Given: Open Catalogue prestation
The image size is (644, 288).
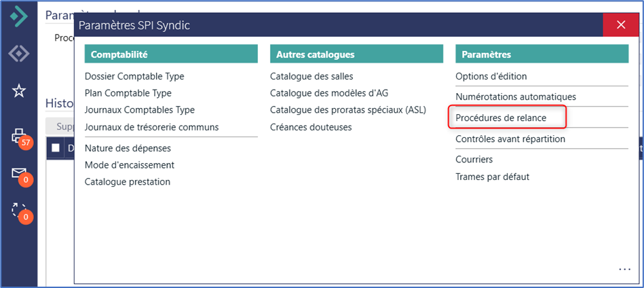Looking at the screenshot, I should pos(128,181).
